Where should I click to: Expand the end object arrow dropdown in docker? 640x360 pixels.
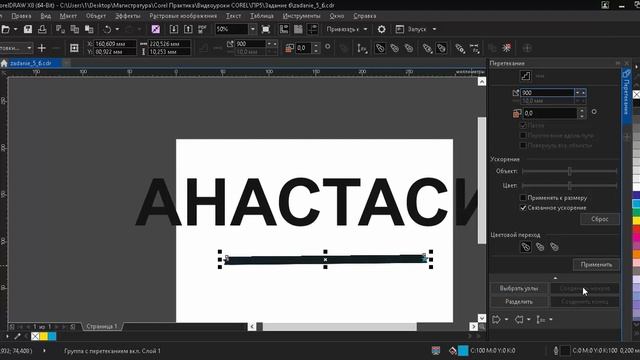(x=529, y=320)
